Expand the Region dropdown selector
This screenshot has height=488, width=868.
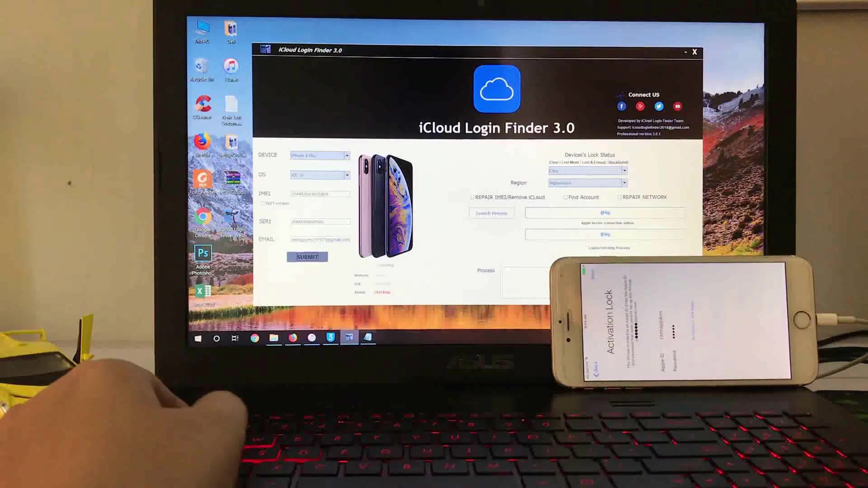pos(624,183)
